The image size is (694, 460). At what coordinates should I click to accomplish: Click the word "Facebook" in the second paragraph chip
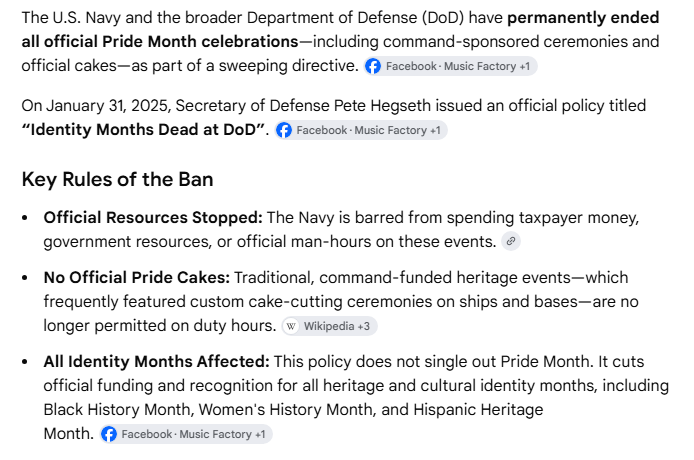(322, 130)
